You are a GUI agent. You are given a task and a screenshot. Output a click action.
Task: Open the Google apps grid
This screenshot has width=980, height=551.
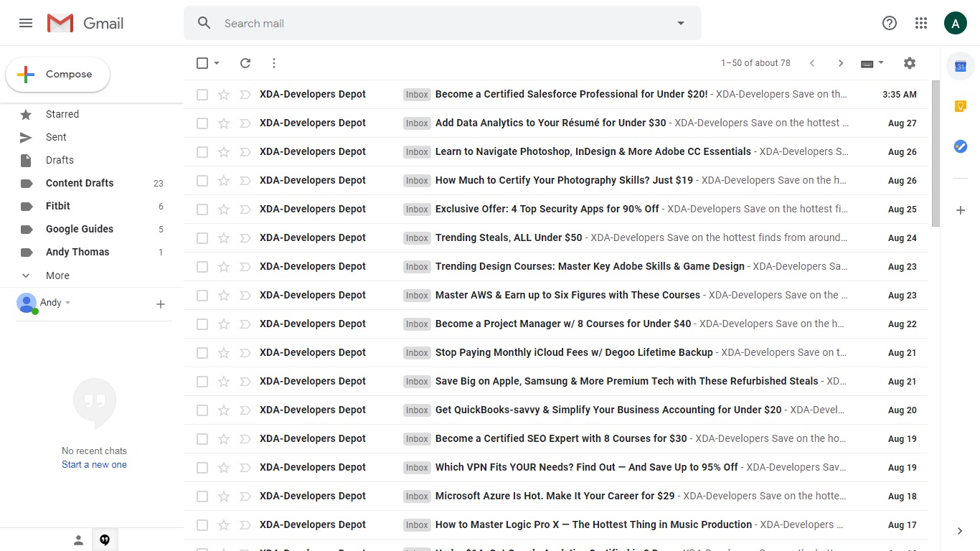pyautogui.click(x=921, y=23)
